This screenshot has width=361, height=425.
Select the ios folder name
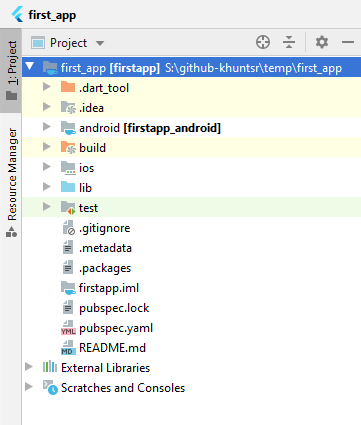[x=86, y=168]
